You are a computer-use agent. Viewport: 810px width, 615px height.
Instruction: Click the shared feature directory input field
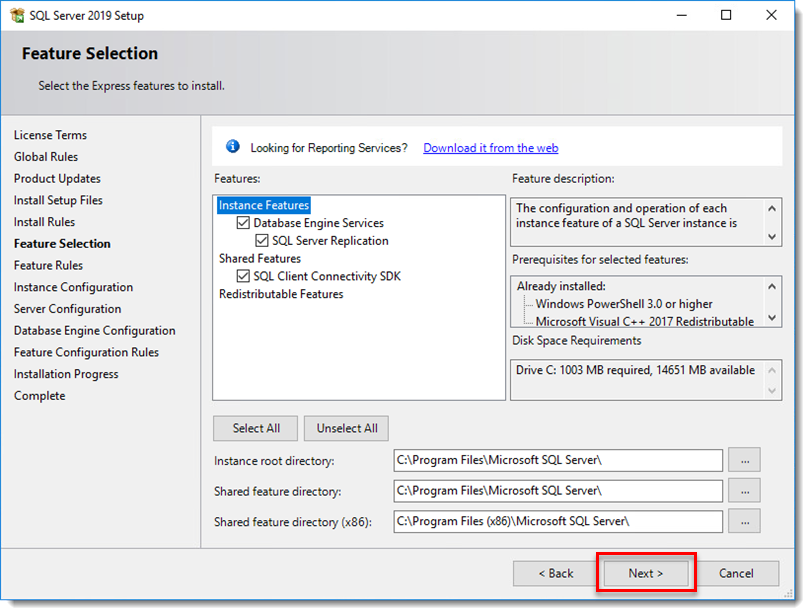(x=557, y=491)
